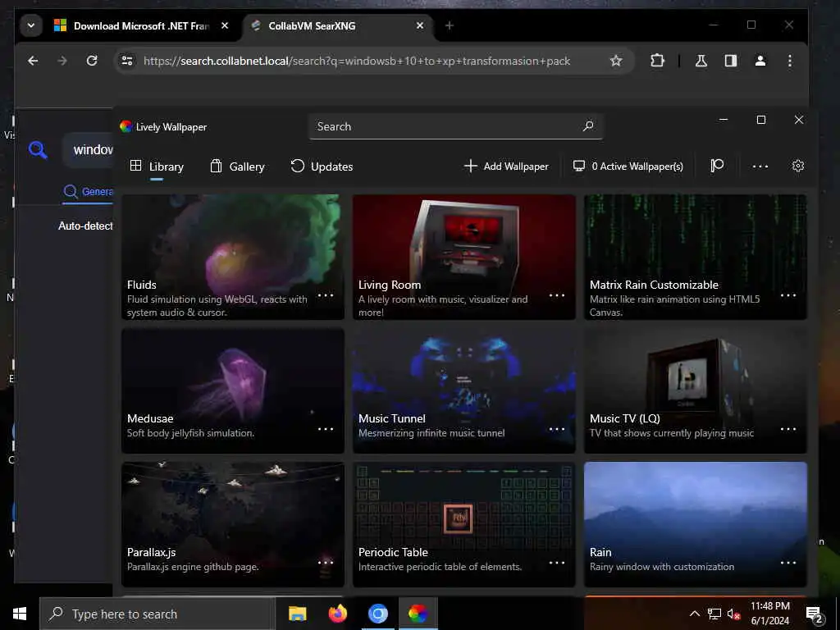This screenshot has height=630, width=840.
Task: Open the browser three-dot menu
Action: (790, 61)
